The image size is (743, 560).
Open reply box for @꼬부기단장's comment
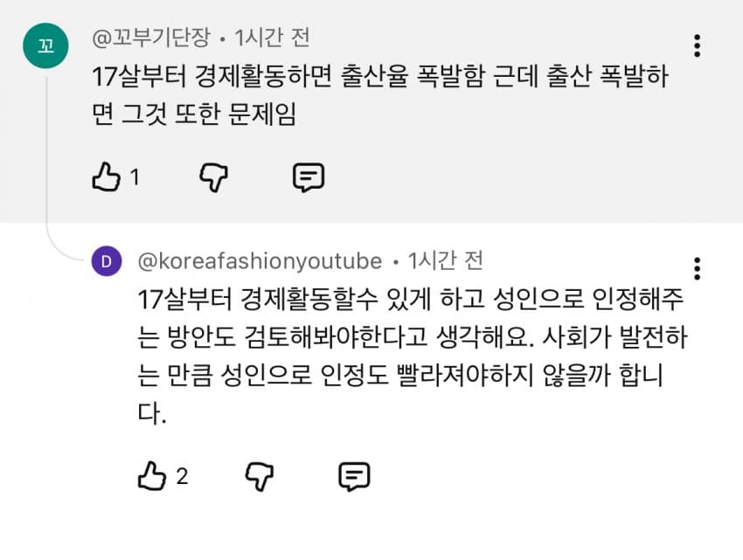(308, 177)
